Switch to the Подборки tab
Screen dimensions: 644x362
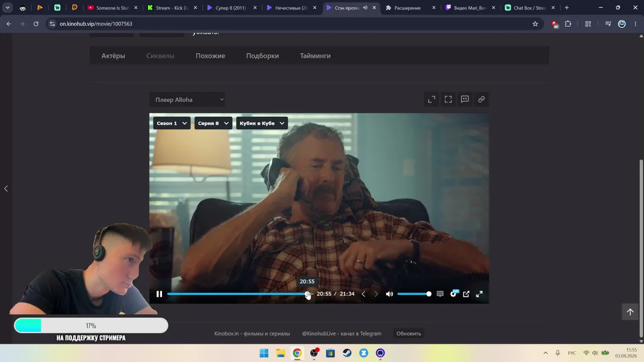[x=263, y=56]
